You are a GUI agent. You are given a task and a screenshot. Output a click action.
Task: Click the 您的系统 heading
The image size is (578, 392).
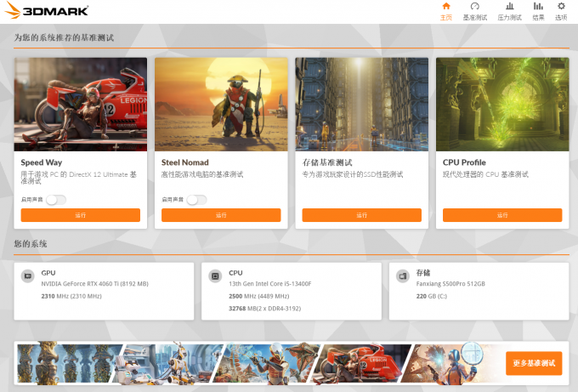pos(31,244)
